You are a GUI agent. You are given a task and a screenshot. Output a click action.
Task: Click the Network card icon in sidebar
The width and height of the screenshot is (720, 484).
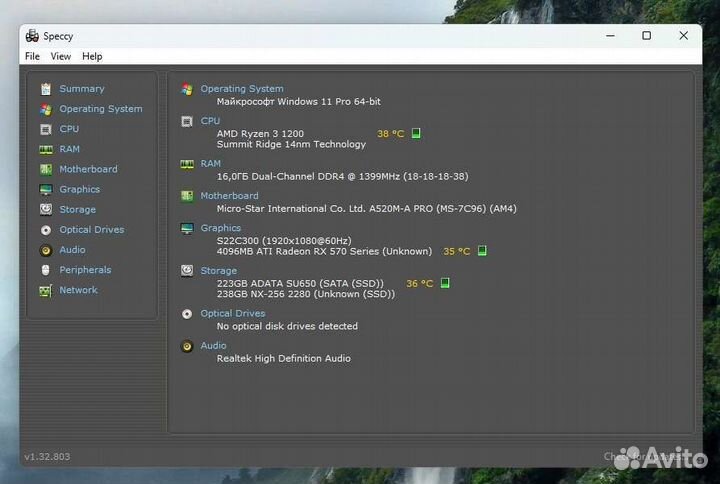click(x=46, y=291)
